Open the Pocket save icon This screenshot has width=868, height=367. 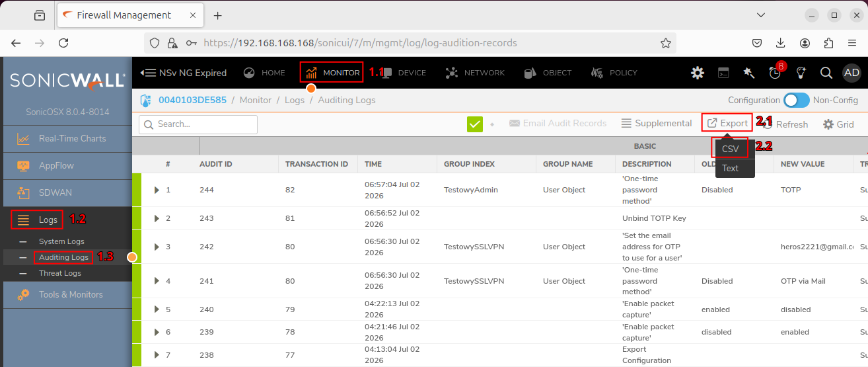pos(757,43)
